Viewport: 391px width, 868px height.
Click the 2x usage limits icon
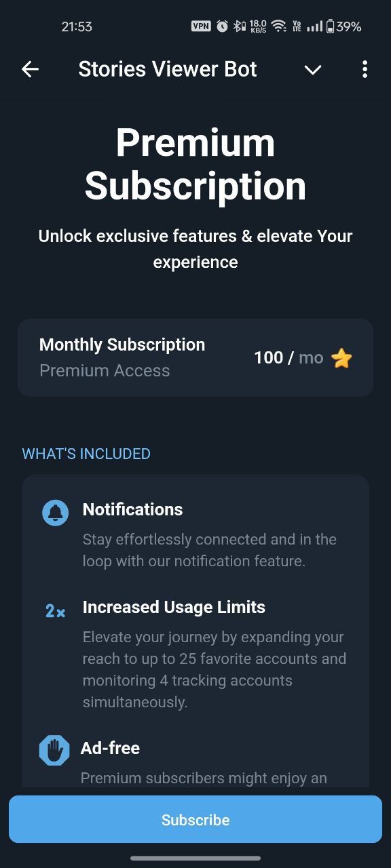(56, 611)
